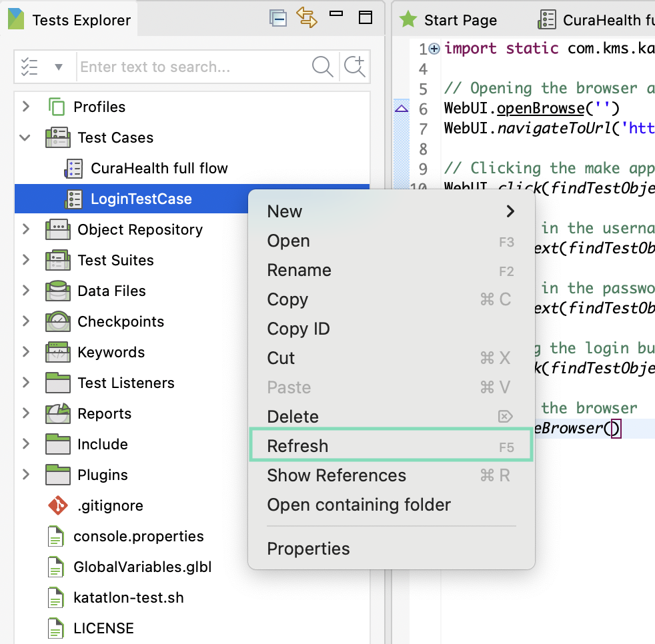The image size is (655, 644).
Task: Click the .gitignore git icon
Action: [57, 505]
